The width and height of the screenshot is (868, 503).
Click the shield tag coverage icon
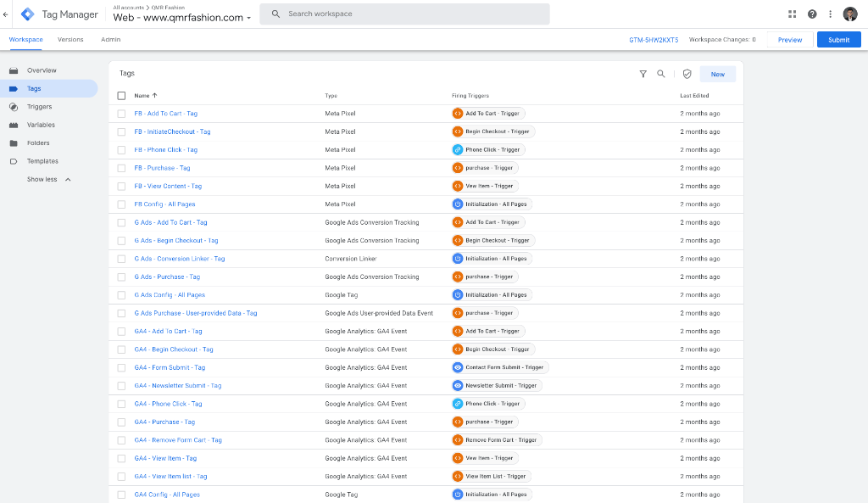click(x=687, y=74)
